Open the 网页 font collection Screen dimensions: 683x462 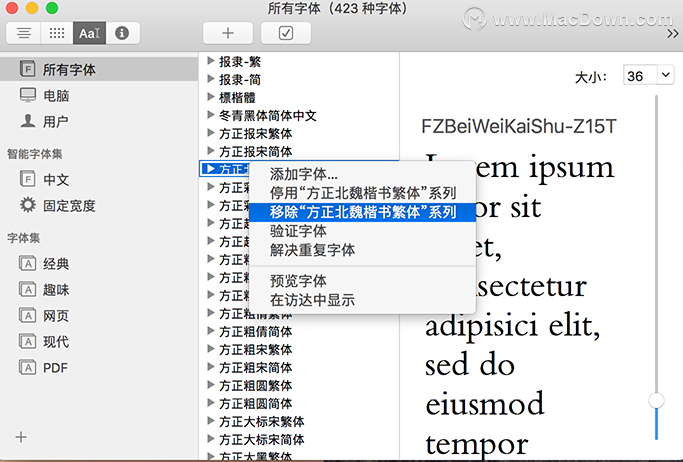[99, 315]
